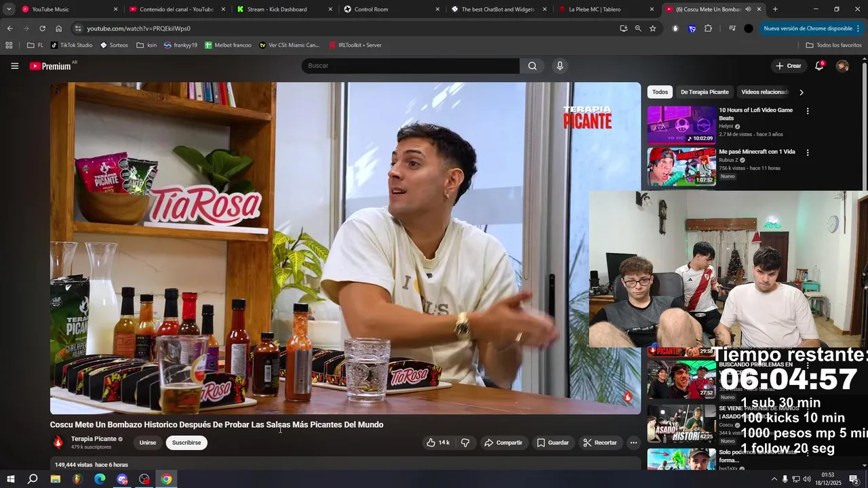Mute the Coscu Mete Un Bombazo tab audio
The width and height of the screenshot is (868, 488).
point(748,9)
